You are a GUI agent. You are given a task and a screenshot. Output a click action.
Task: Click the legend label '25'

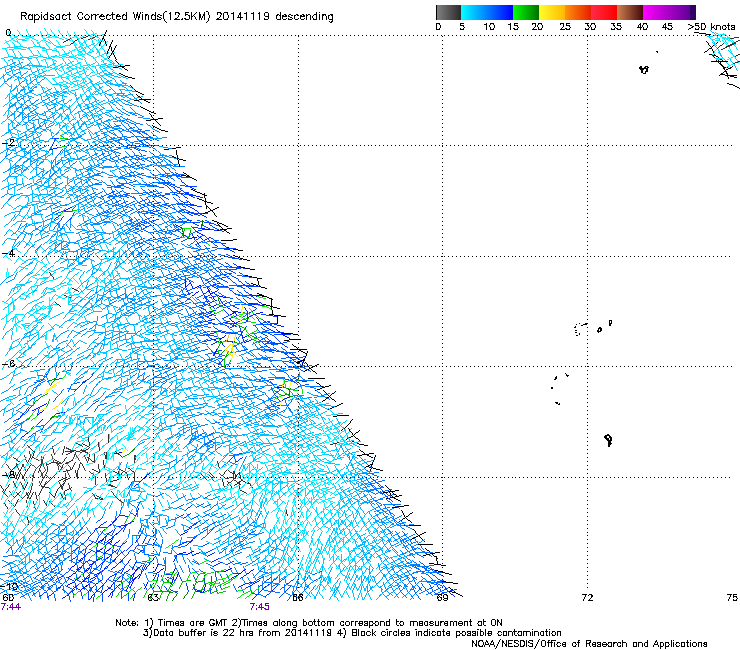pos(565,27)
